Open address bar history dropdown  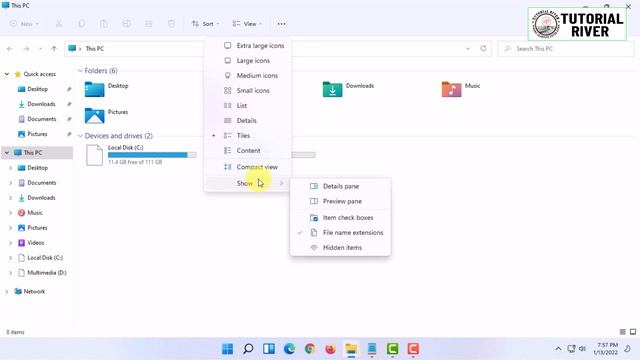pos(468,48)
